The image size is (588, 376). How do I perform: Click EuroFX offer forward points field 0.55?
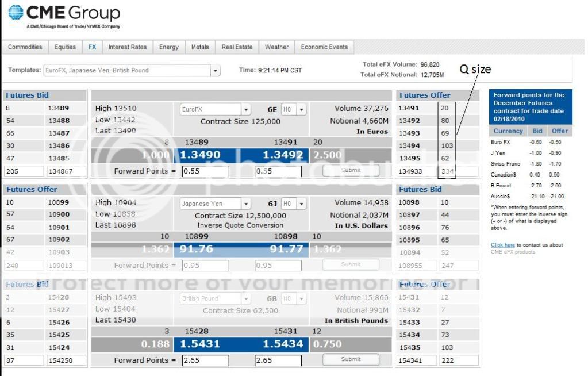point(278,171)
